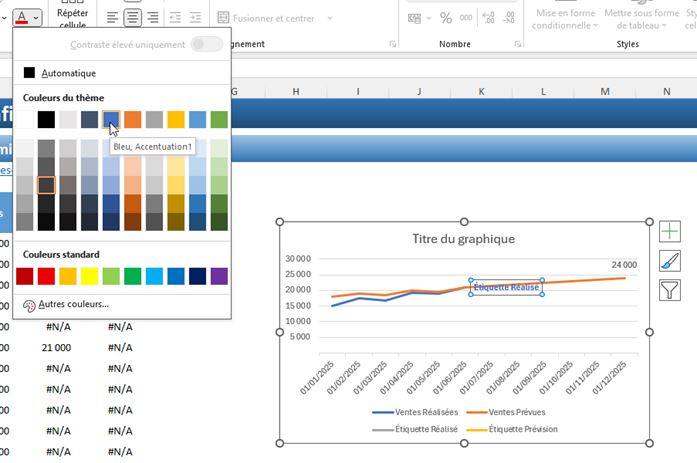Open the font color dropdown arrow
Image resolution: width=697 pixels, height=463 pixels.
click(36, 18)
